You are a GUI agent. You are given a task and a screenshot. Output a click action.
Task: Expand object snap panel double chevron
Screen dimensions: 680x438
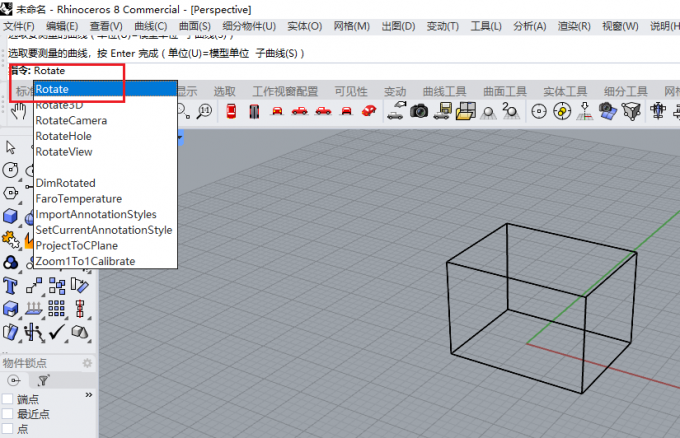pyautogui.click(x=89, y=395)
